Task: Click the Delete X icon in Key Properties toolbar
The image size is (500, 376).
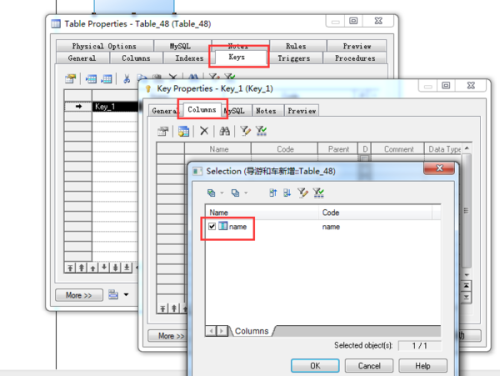Action: pyautogui.click(x=204, y=131)
